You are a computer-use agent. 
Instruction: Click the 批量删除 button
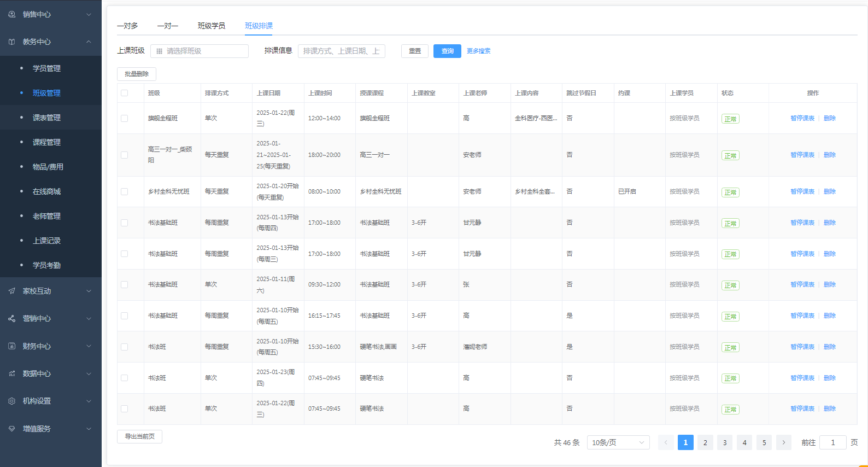[x=137, y=74]
